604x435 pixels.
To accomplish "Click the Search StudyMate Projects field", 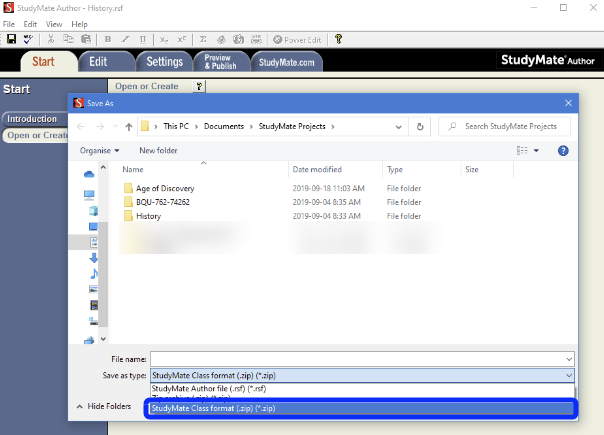I will click(504, 126).
